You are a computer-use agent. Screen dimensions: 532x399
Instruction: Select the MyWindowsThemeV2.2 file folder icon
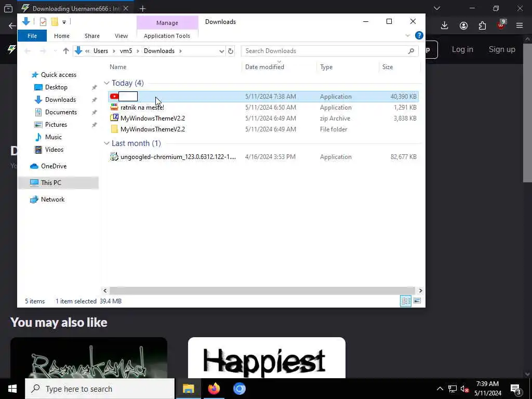coord(114,129)
